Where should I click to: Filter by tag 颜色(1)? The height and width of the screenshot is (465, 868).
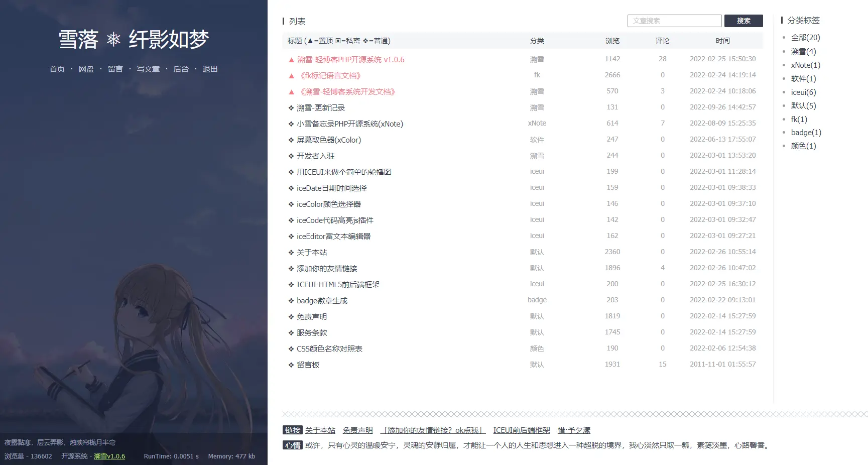803,146
